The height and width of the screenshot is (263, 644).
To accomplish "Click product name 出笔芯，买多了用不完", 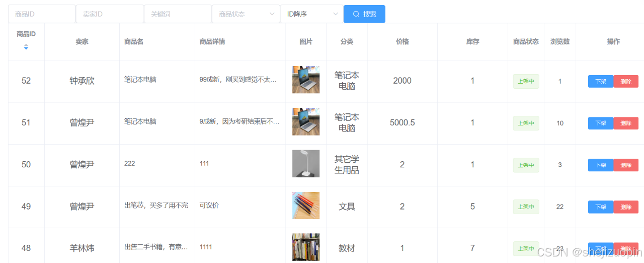I will 156,205.
